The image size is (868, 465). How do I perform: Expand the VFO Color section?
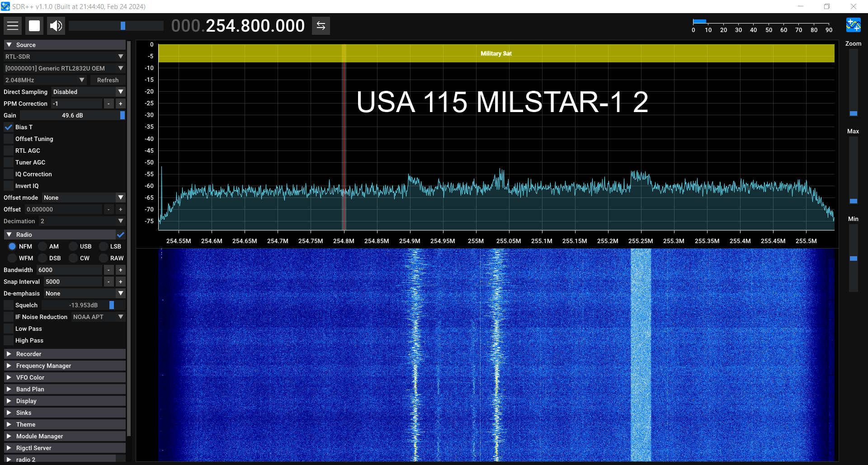(65, 377)
